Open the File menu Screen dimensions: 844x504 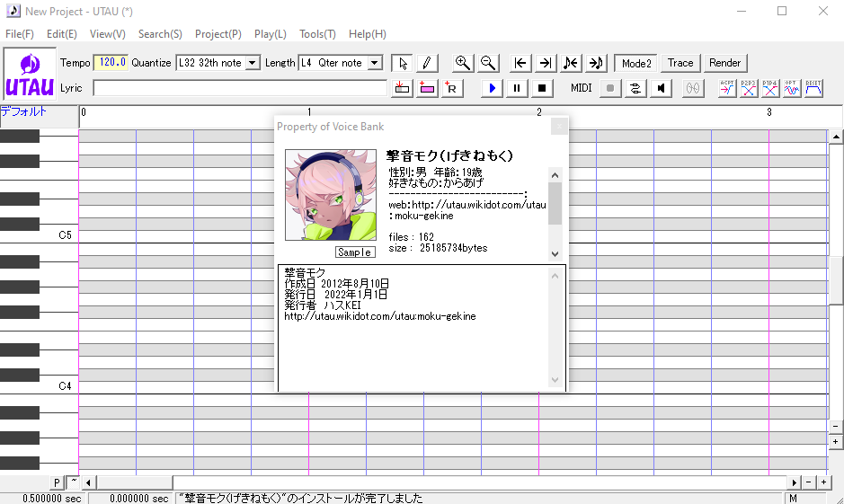[20, 34]
